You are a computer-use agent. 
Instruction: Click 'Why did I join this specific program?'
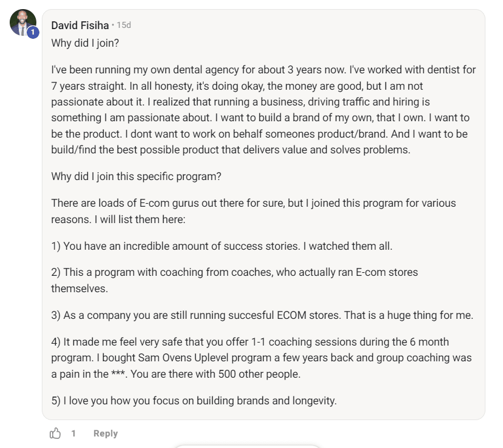point(136,176)
